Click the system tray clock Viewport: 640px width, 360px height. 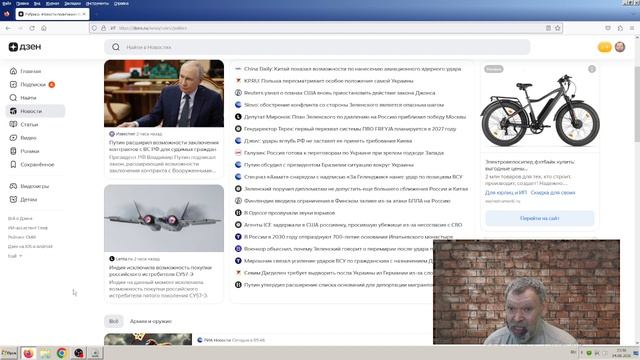(x=621, y=353)
